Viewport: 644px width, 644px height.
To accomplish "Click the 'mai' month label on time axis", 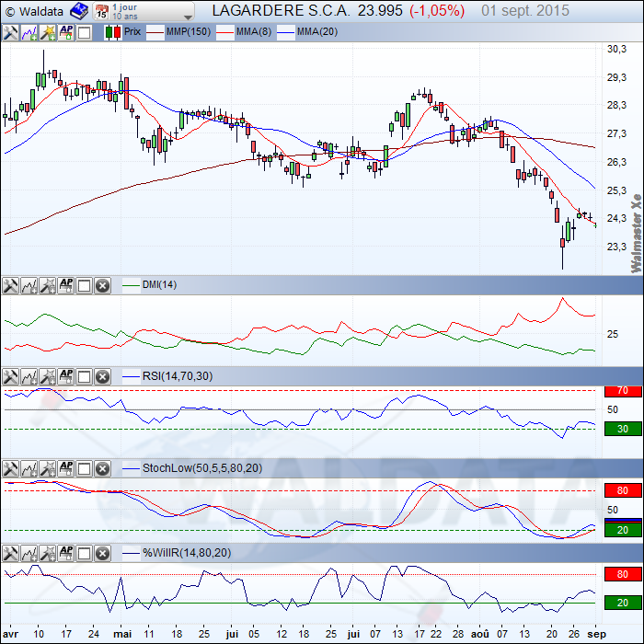I will [x=122, y=634].
